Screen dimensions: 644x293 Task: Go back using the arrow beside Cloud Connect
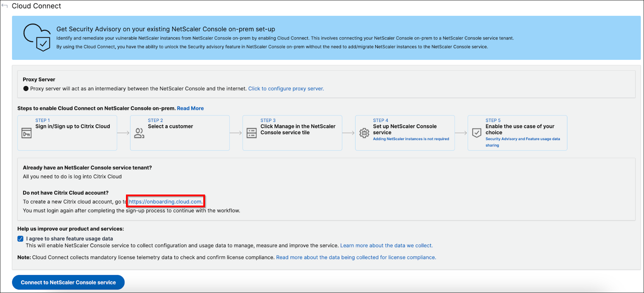4,6
